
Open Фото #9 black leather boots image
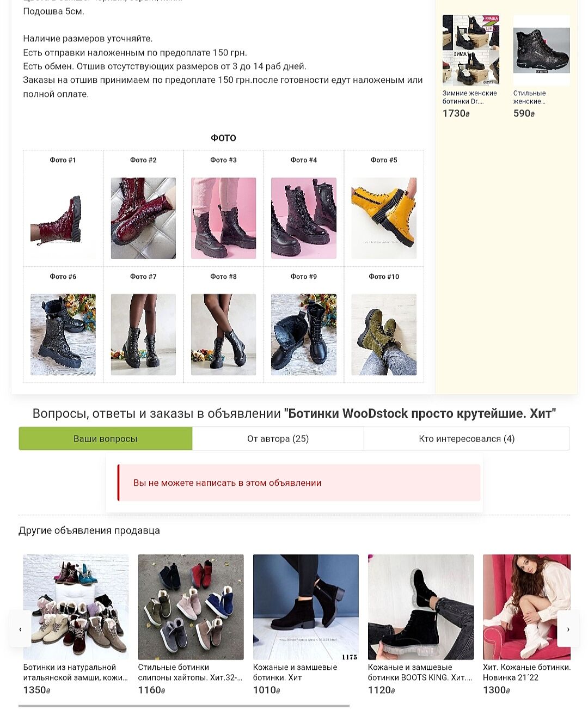304,335
